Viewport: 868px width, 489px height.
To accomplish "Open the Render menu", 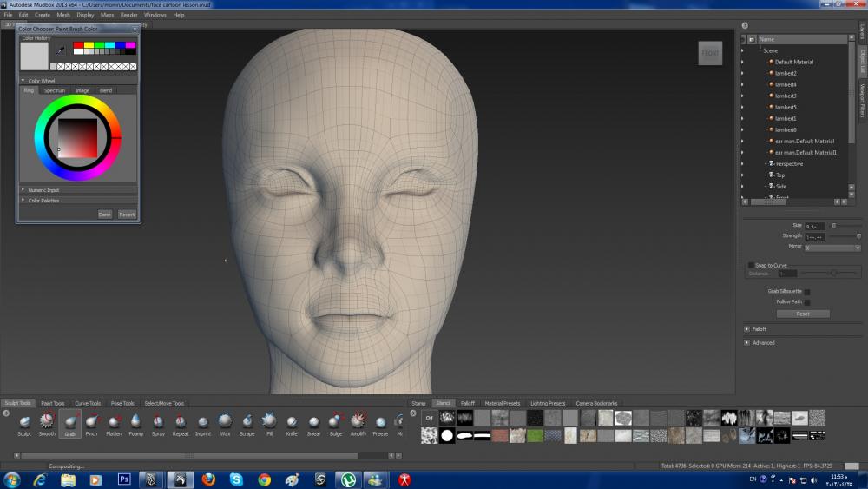I will [128, 15].
